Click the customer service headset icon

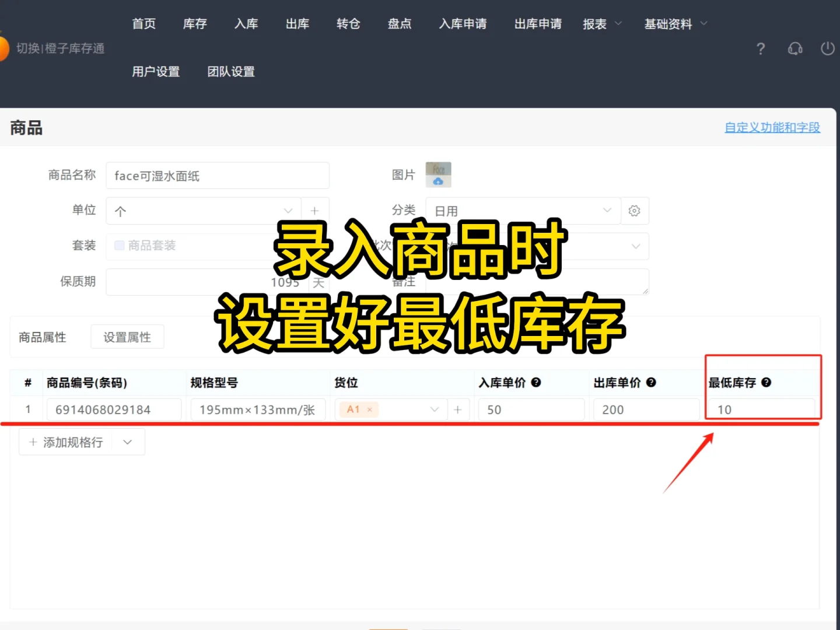(x=795, y=49)
